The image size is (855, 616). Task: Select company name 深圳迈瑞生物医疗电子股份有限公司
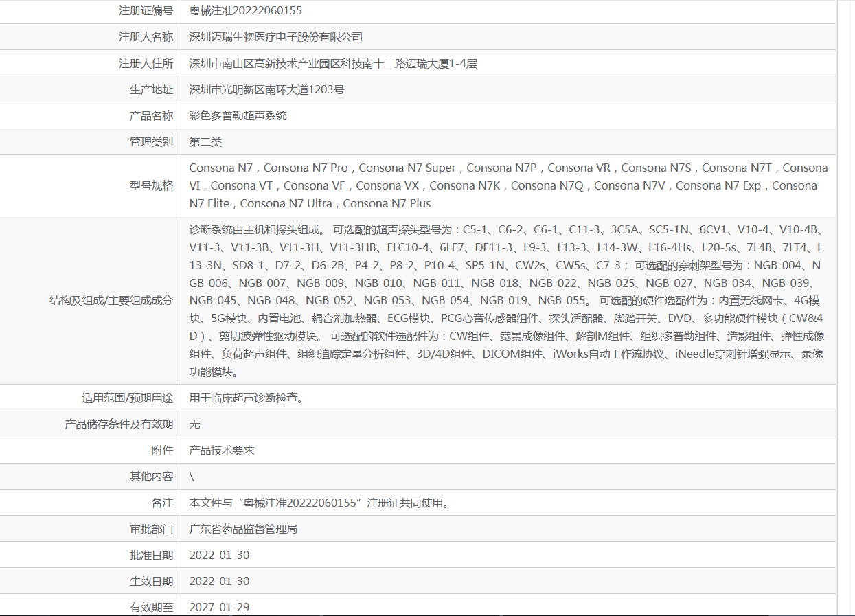[x=275, y=37]
